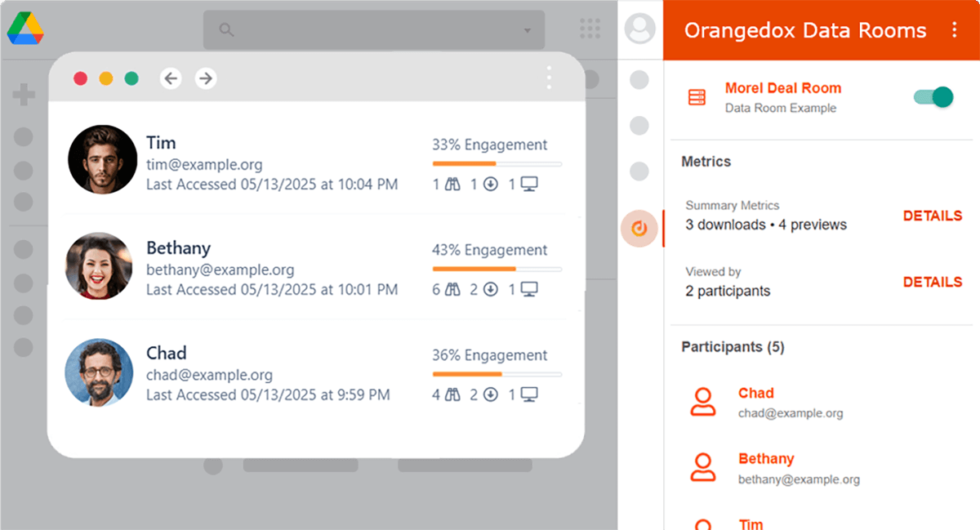Click Chad's devices monitor icon
The image size is (980, 530).
[x=529, y=394]
